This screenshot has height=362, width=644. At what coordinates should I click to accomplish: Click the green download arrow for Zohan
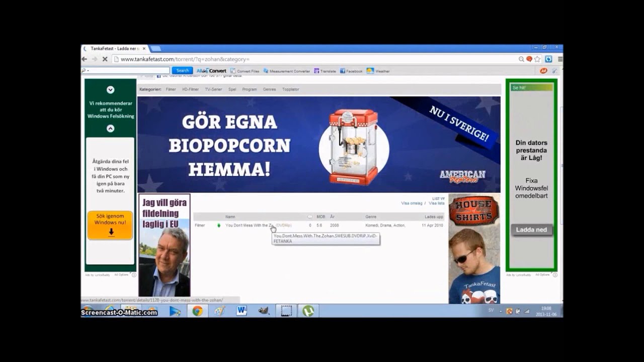coord(219,225)
